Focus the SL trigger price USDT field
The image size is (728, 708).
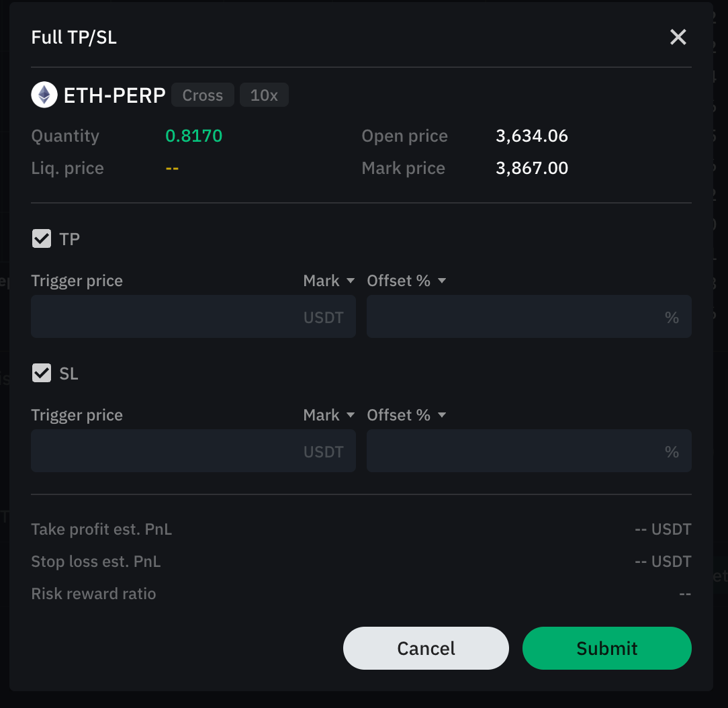(x=193, y=451)
